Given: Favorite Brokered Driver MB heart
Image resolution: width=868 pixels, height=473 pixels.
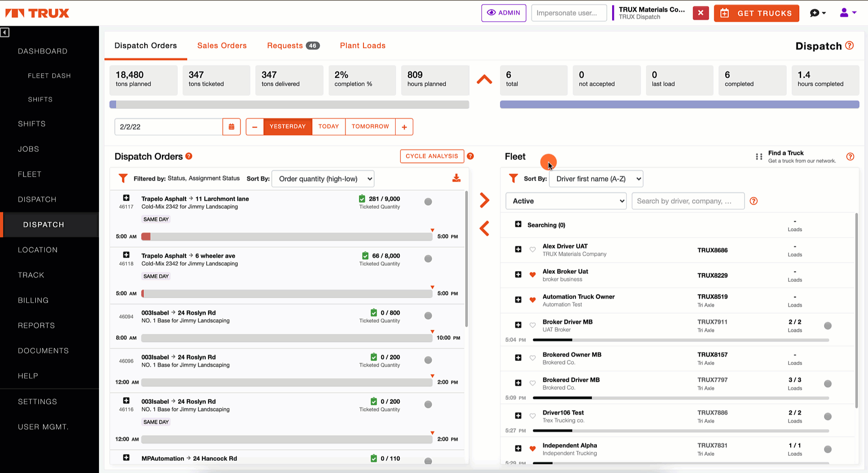Looking at the screenshot, I should click(x=533, y=384).
